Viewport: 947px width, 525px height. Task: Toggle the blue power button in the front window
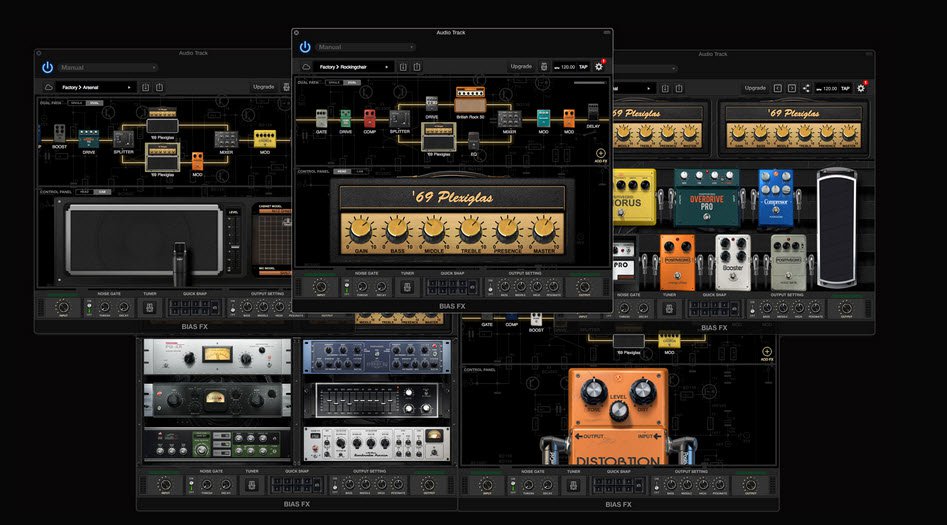(x=305, y=47)
